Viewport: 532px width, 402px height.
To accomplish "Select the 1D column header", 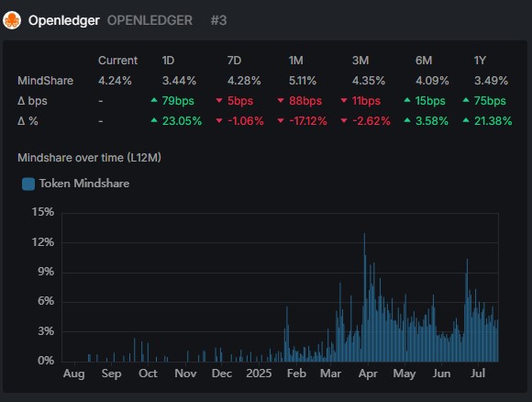I will tap(168, 61).
